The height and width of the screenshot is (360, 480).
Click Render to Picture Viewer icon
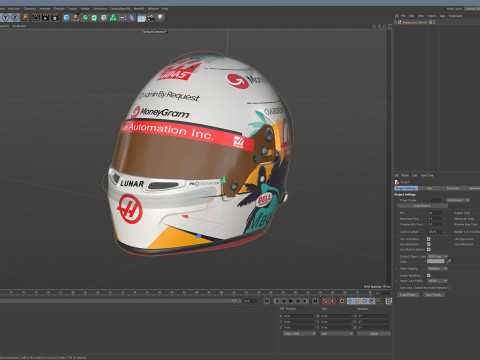point(45,17)
